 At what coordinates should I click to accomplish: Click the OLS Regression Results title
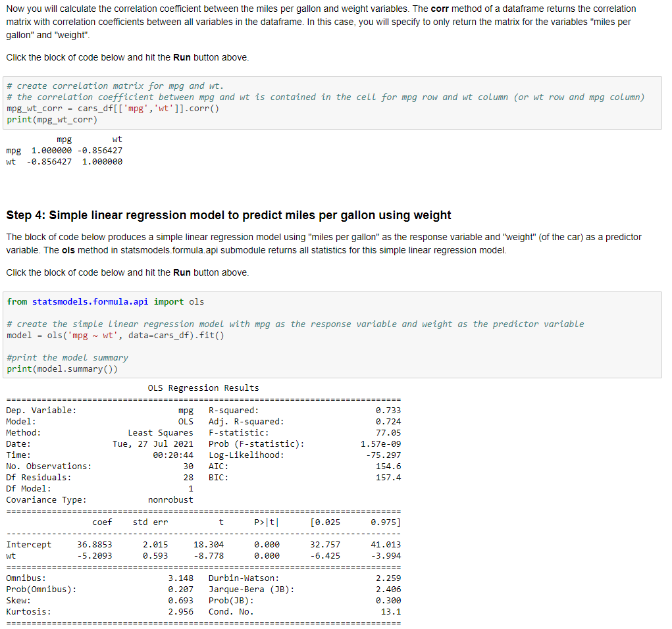pos(201,388)
